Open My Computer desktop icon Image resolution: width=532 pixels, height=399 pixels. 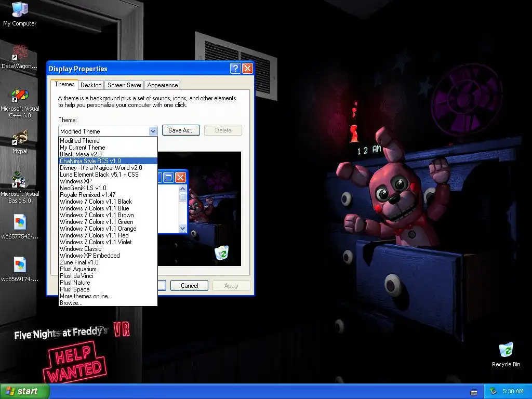click(20, 14)
